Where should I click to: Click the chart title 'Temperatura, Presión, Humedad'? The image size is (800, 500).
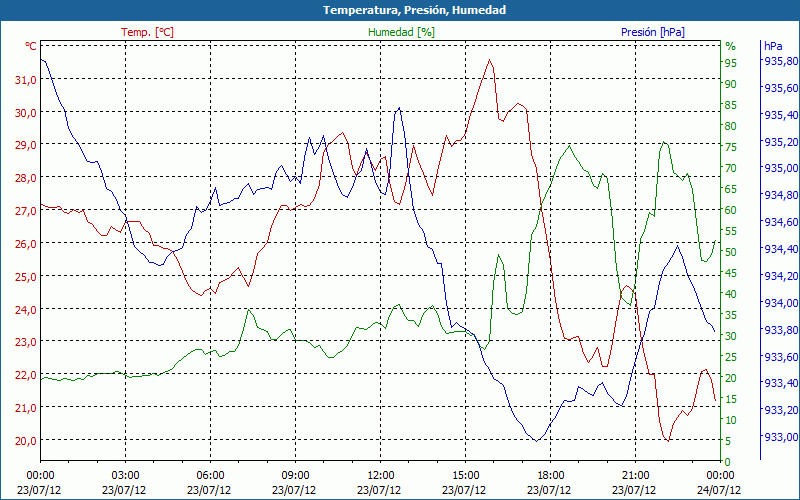tap(414, 10)
